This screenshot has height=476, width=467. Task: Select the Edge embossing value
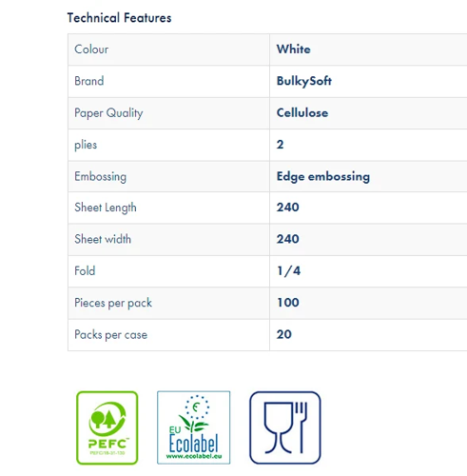pos(323,177)
